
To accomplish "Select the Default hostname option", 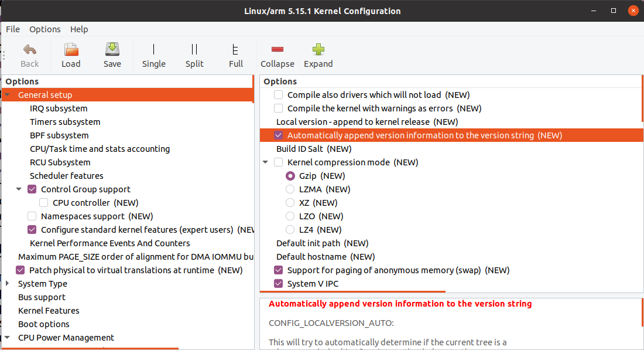I will click(326, 257).
